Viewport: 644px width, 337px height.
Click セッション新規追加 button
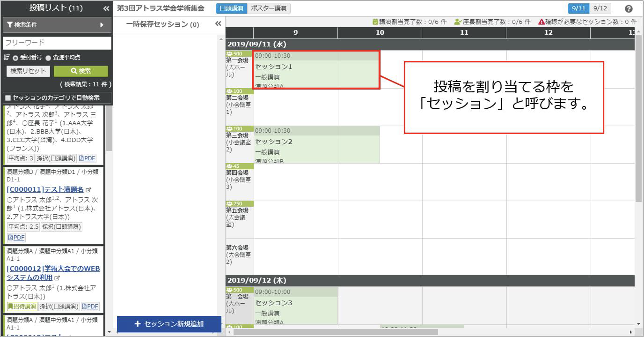tap(169, 324)
